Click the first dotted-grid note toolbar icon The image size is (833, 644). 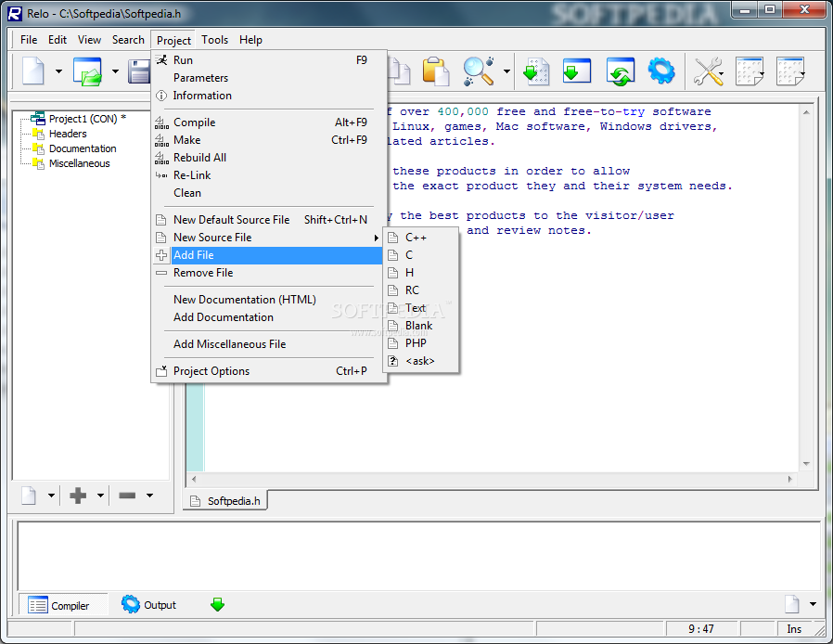coord(750,71)
